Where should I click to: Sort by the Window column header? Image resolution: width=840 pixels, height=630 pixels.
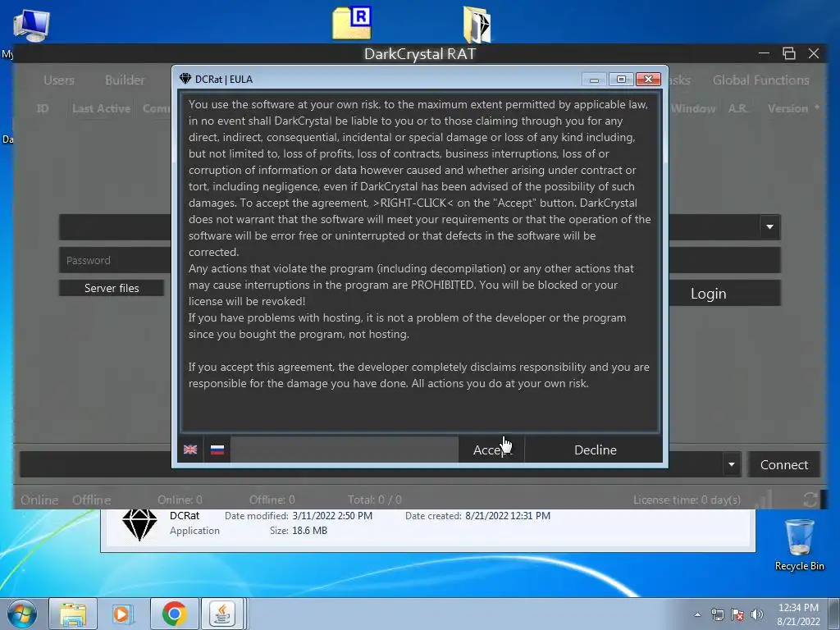click(x=693, y=108)
